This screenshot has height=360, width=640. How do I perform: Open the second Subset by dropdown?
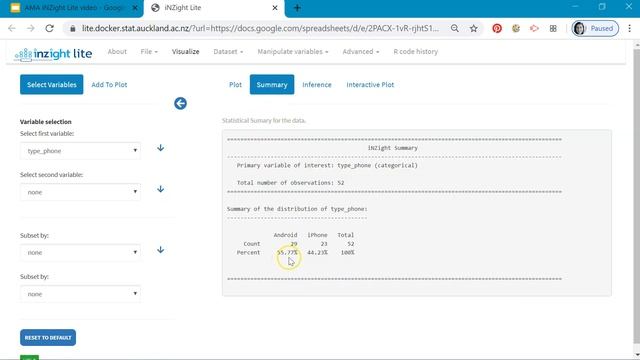(80, 293)
